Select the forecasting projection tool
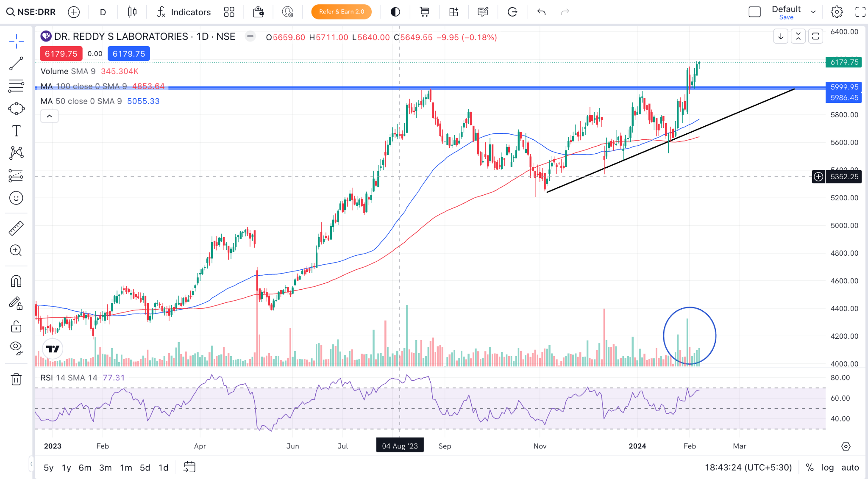 tap(16, 175)
